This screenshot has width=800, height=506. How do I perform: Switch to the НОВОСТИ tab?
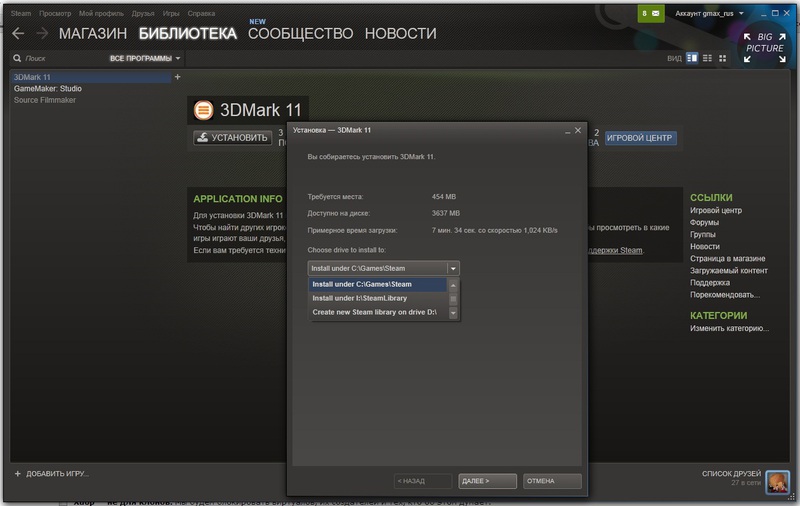401,34
